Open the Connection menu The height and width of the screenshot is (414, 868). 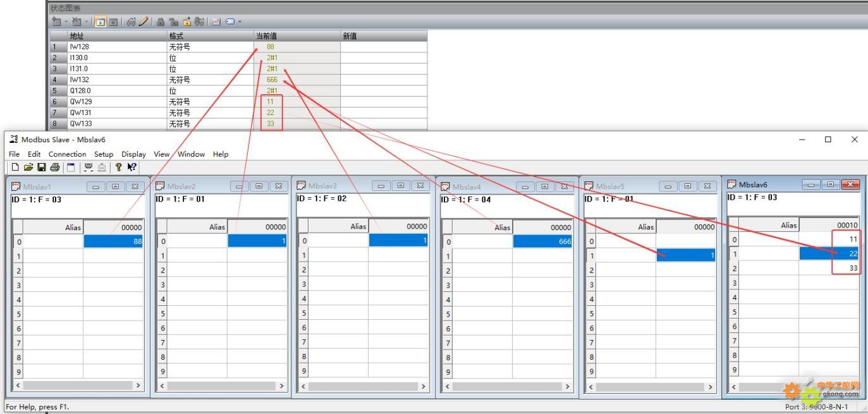tap(67, 154)
